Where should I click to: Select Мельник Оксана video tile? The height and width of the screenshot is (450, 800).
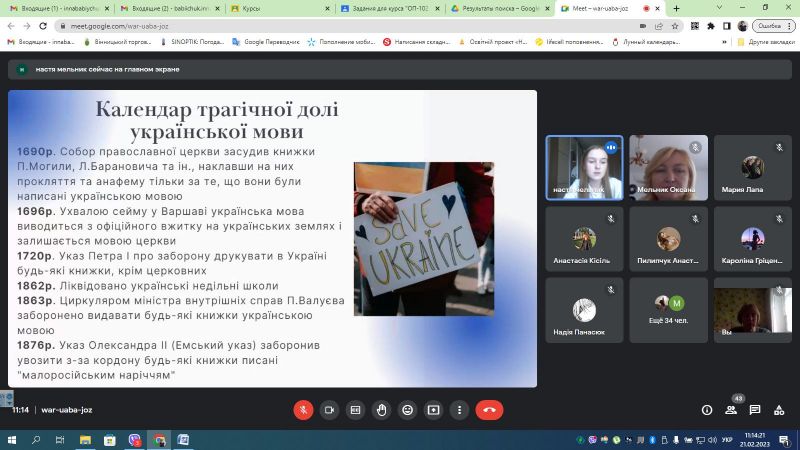point(668,167)
